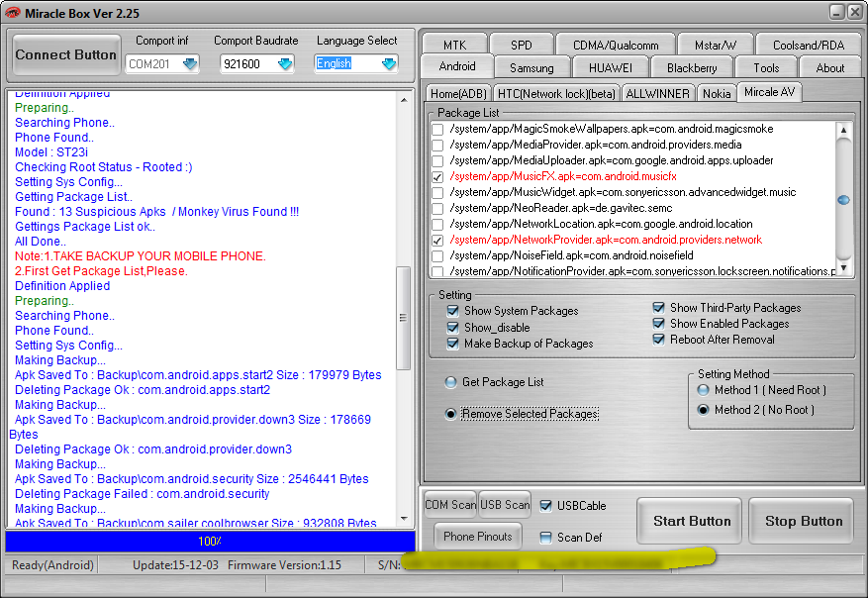Viewport: 868px width, 598px height.
Task: Toggle Show System Packages checkbox
Action: point(453,311)
